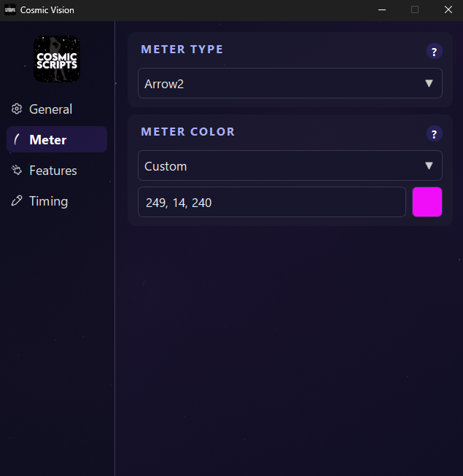Open the magenta color swatch picker

[427, 202]
